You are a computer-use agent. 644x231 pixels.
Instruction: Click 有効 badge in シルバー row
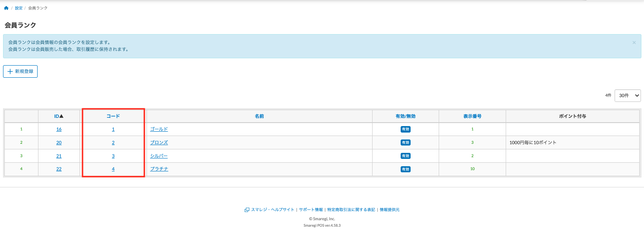click(405, 156)
